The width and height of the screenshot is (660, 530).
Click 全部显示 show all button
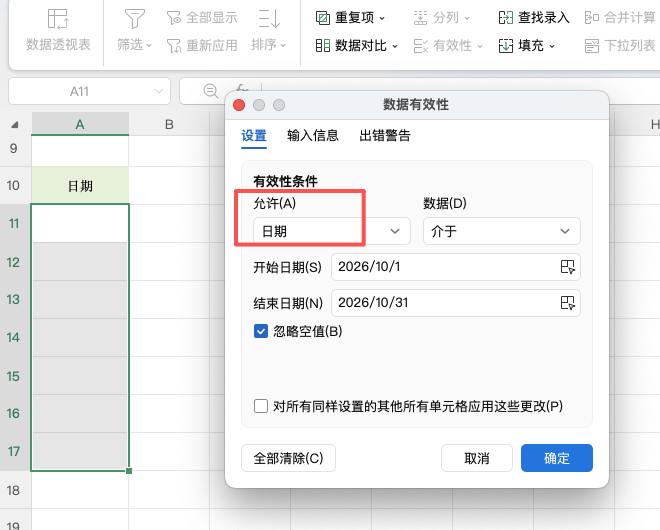click(x=202, y=18)
